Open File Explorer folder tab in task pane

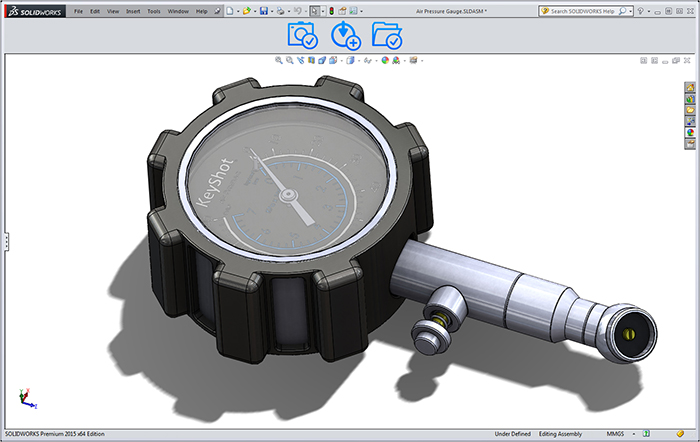click(689, 110)
